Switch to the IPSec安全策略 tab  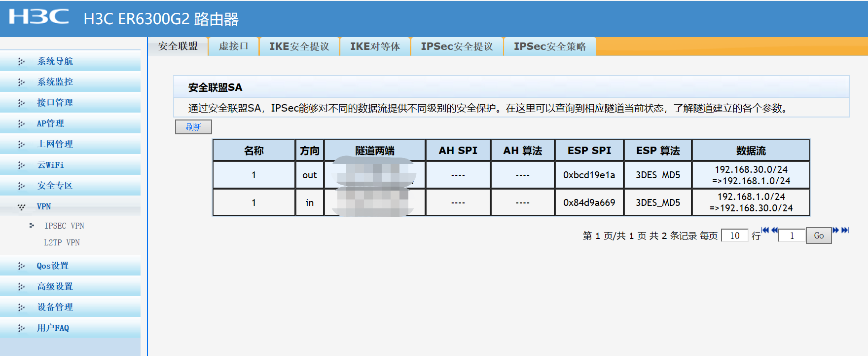(550, 46)
